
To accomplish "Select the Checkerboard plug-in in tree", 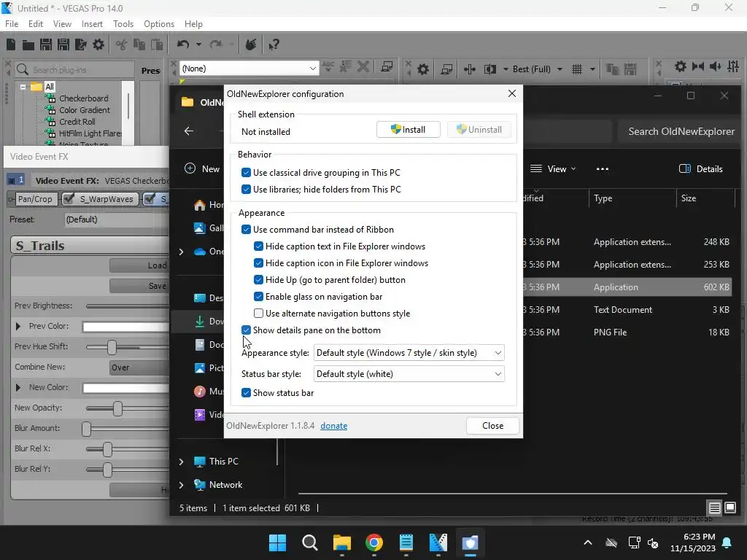I will pos(83,98).
